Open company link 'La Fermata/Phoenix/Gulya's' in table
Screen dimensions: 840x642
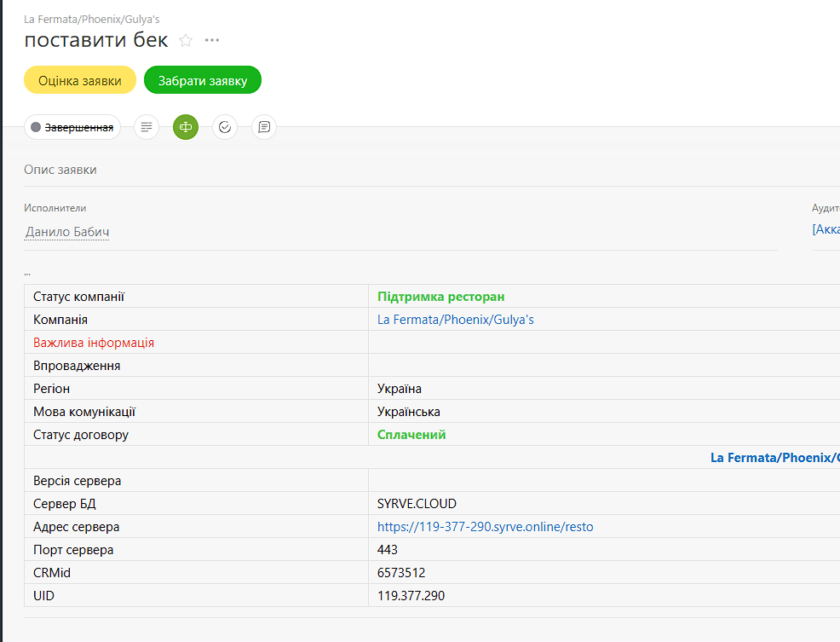456,320
